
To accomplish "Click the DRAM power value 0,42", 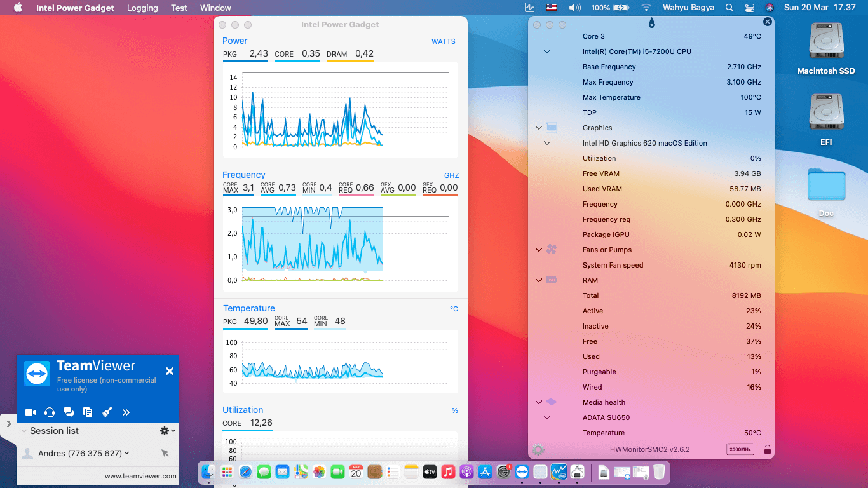I will coord(364,54).
